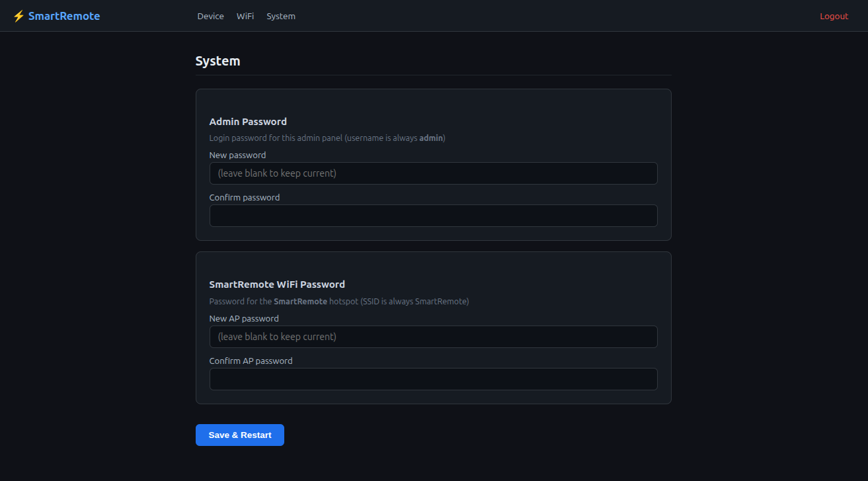Open the Device tab
The image size is (868, 481).
click(210, 16)
